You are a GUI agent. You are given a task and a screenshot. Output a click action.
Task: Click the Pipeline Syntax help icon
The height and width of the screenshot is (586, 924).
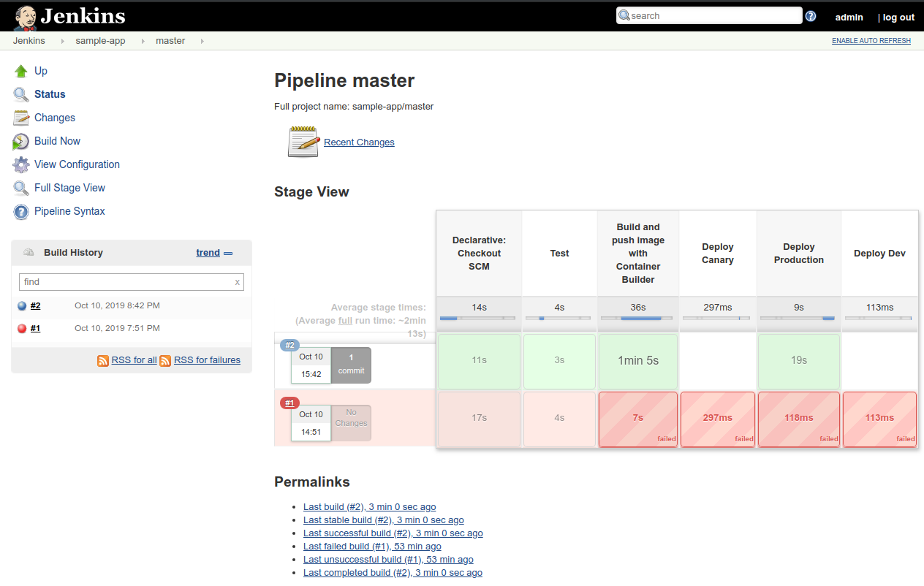pyautogui.click(x=21, y=211)
